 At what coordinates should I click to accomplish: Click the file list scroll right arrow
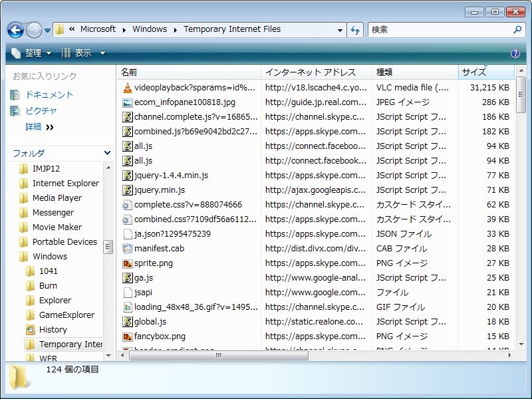pos(509,355)
